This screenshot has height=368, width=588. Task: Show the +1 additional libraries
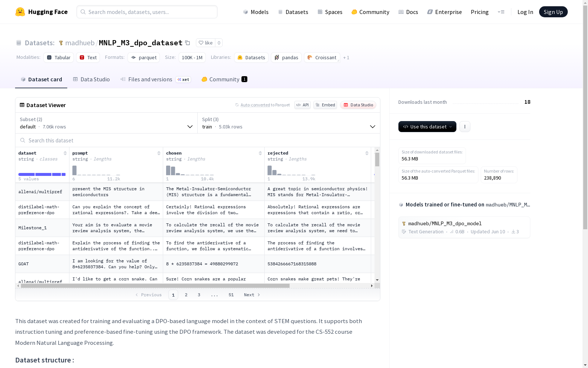coord(346,57)
